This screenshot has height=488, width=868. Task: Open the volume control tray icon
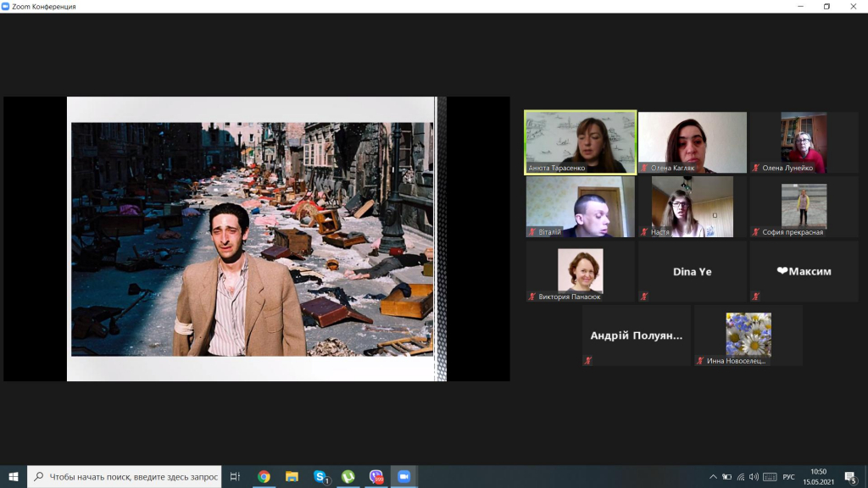[754, 477]
